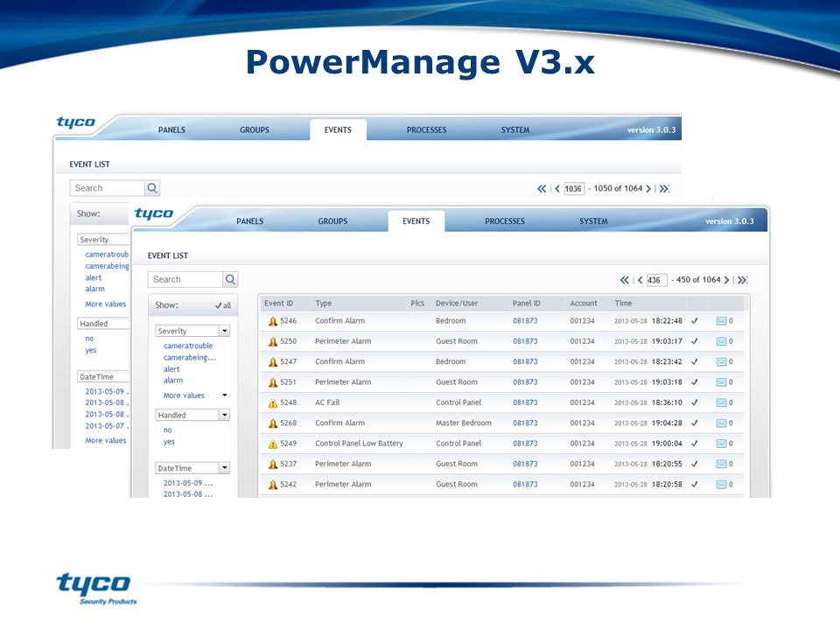Select date 2013-05-09 filter in front window

point(188,483)
